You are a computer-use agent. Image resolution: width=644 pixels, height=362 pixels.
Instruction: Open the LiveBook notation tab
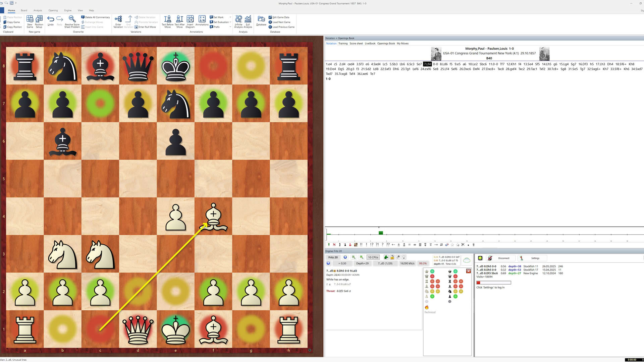tap(370, 44)
